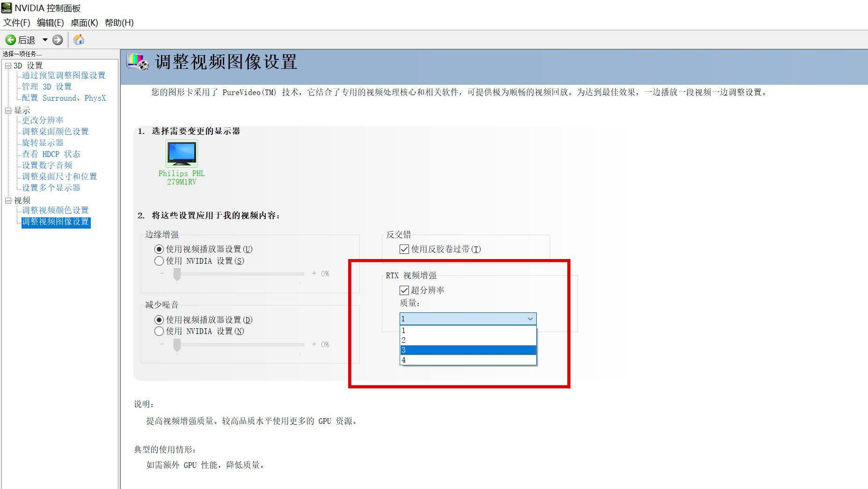Open 查看 HDCP 状态 page

click(x=51, y=154)
